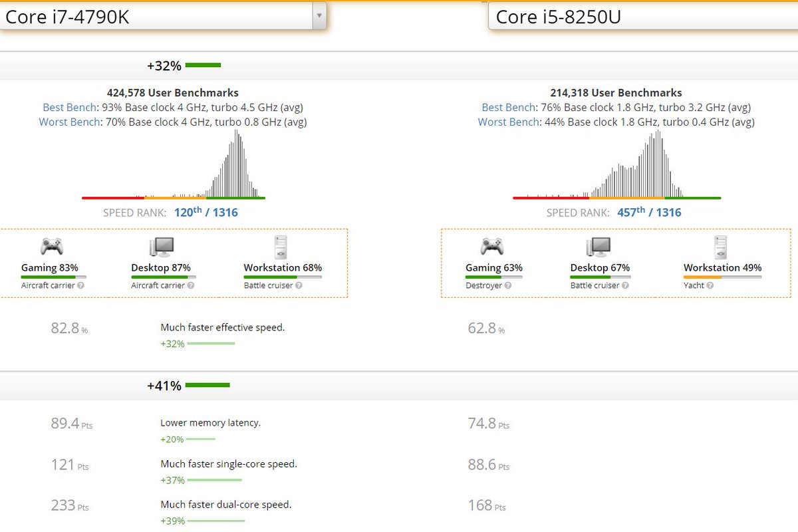Image resolution: width=798 pixels, height=532 pixels.
Task: Click the 121 Pts single-core value
Action: click(x=70, y=465)
